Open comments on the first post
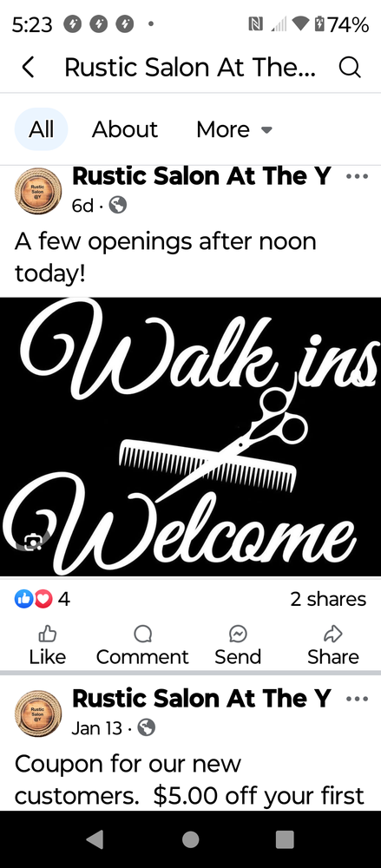381x868 pixels. [142, 645]
